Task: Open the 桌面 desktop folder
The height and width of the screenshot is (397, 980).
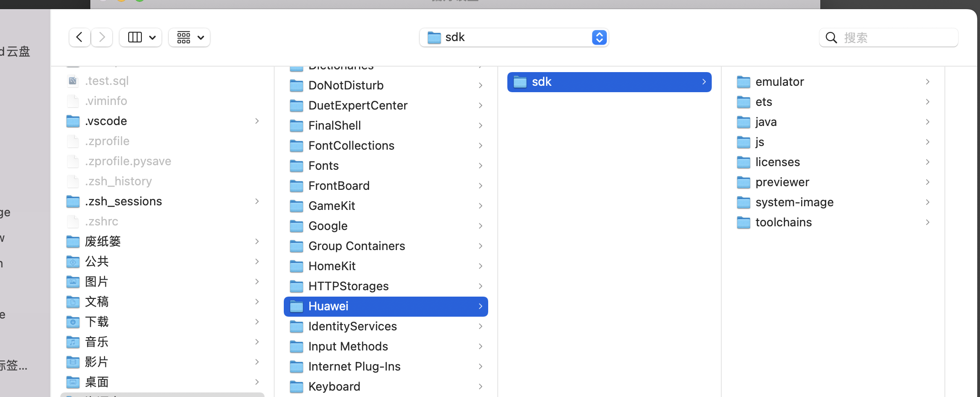Action: coord(97,382)
